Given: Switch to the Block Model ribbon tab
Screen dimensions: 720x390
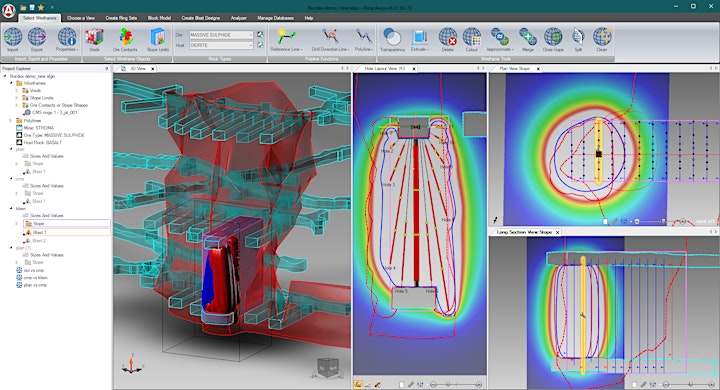Looking at the screenshot, I should 159,18.
